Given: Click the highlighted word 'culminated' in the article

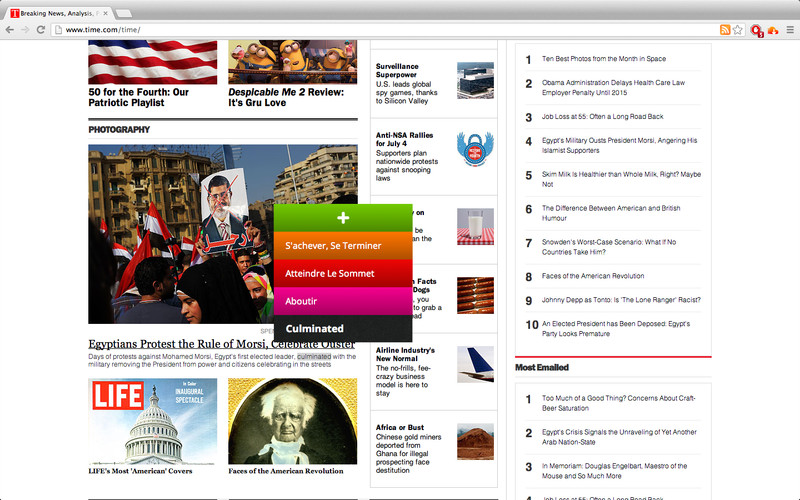Looking at the screenshot, I should (x=314, y=357).
